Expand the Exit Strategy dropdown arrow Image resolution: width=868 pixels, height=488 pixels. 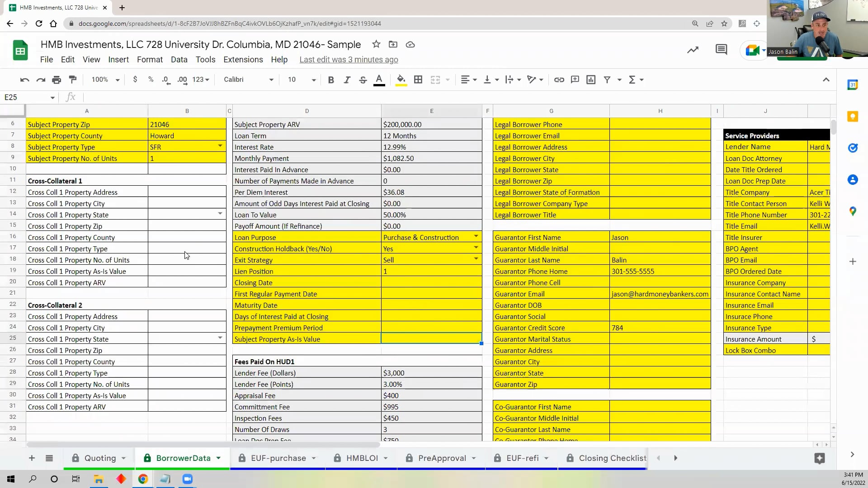(x=476, y=259)
